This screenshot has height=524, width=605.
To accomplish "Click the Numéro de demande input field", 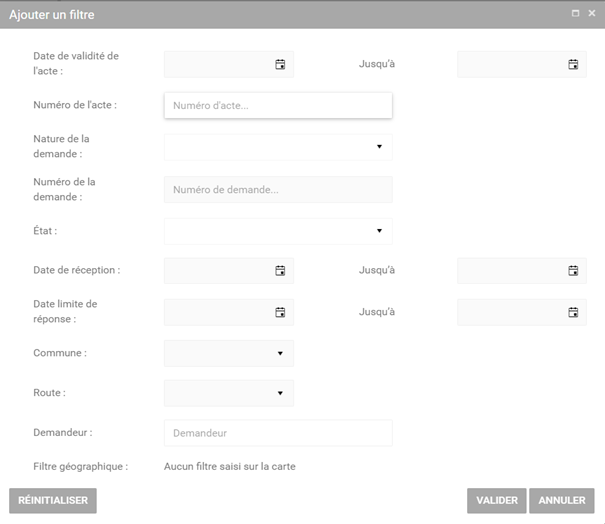I will (x=277, y=190).
